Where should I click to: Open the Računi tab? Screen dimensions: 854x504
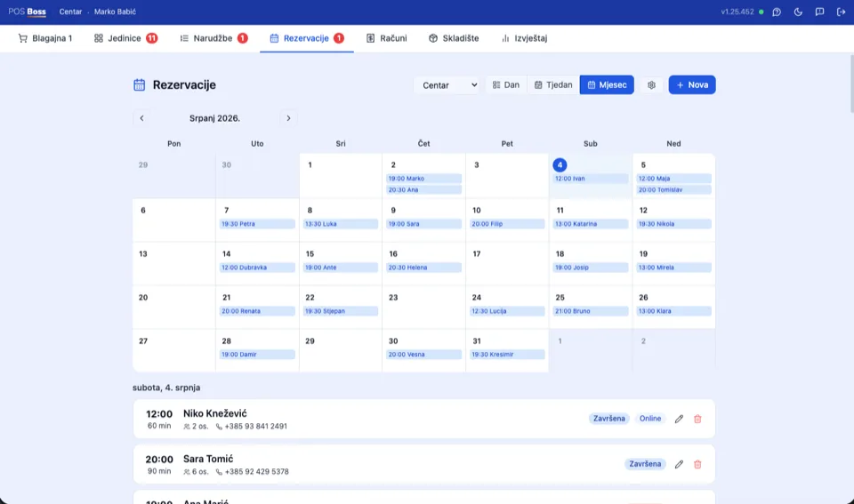point(387,38)
